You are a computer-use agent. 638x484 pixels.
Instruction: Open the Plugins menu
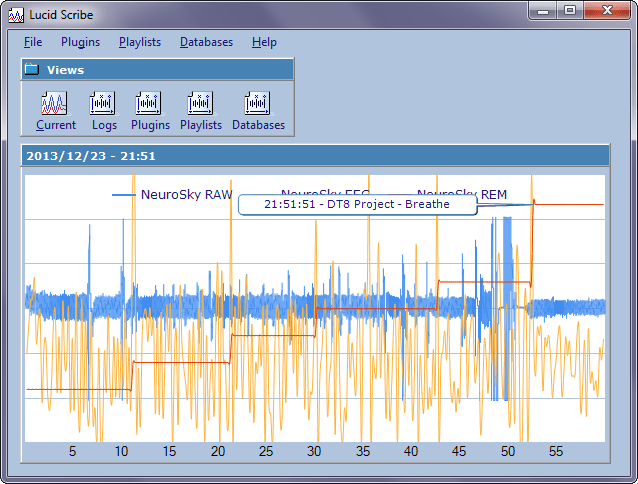80,42
